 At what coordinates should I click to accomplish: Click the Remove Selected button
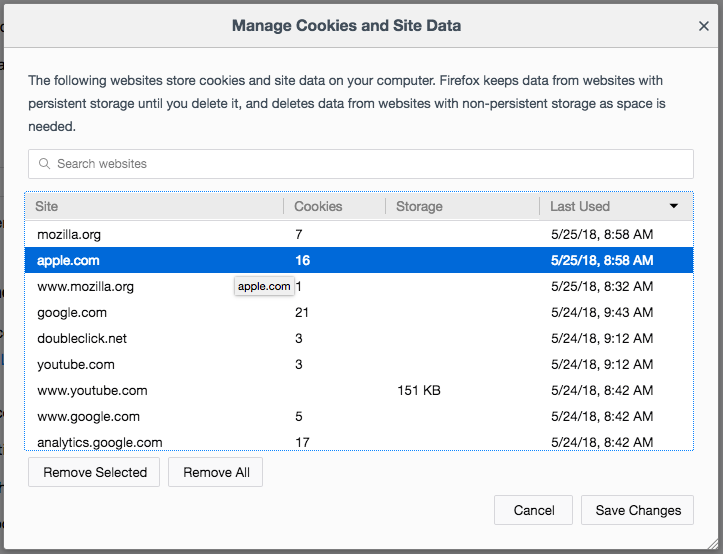[94, 472]
